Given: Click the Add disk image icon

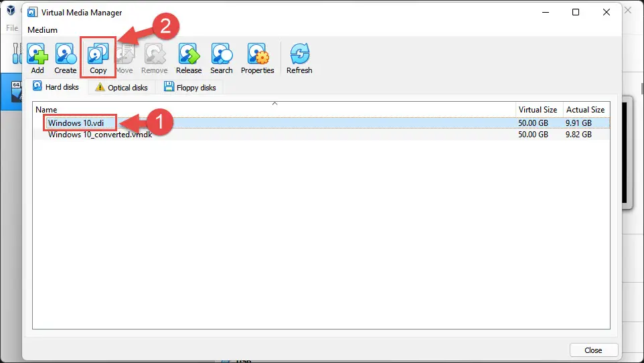Looking at the screenshot, I should click(x=37, y=58).
